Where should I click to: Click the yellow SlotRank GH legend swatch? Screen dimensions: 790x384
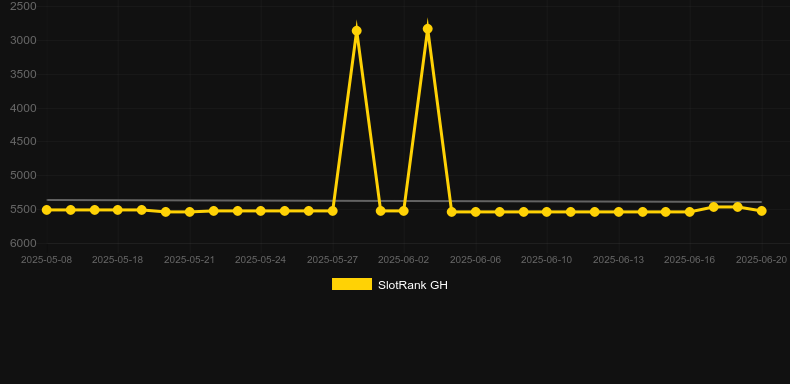[x=352, y=284]
